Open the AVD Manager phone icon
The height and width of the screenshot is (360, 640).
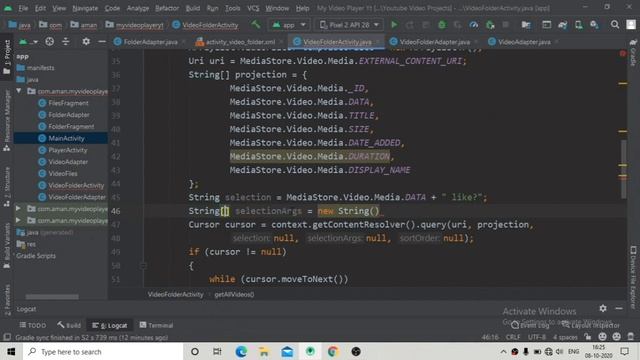point(578,25)
